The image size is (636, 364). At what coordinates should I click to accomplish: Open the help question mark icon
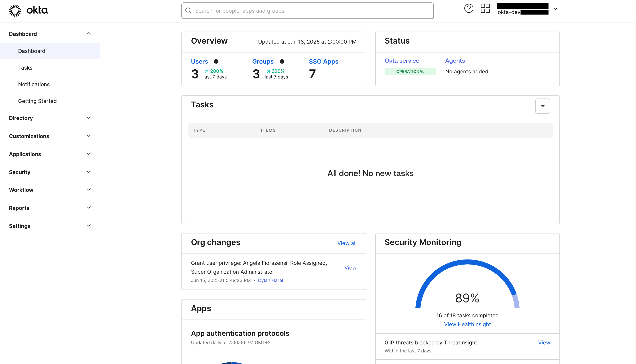(469, 8)
